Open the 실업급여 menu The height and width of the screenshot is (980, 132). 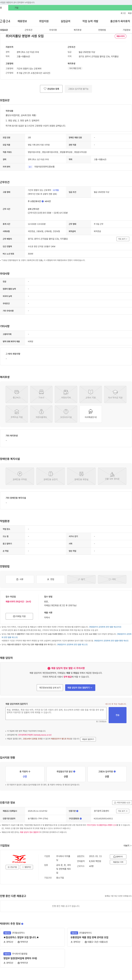coord(66,21)
